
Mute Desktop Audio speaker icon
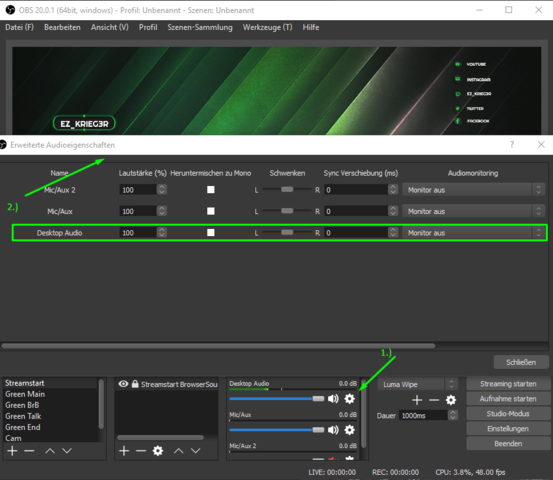tap(333, 399)
